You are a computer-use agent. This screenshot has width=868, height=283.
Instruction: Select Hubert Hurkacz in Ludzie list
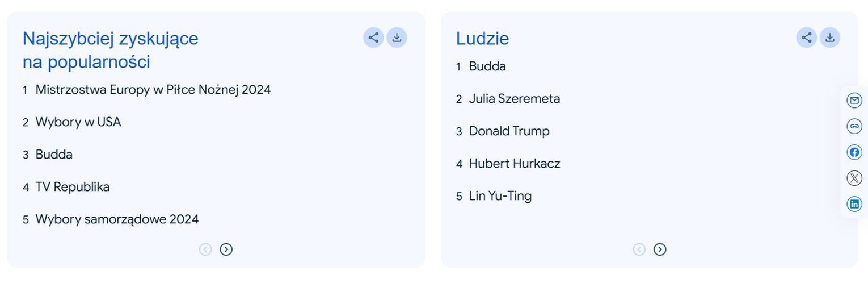click(514, 164)
